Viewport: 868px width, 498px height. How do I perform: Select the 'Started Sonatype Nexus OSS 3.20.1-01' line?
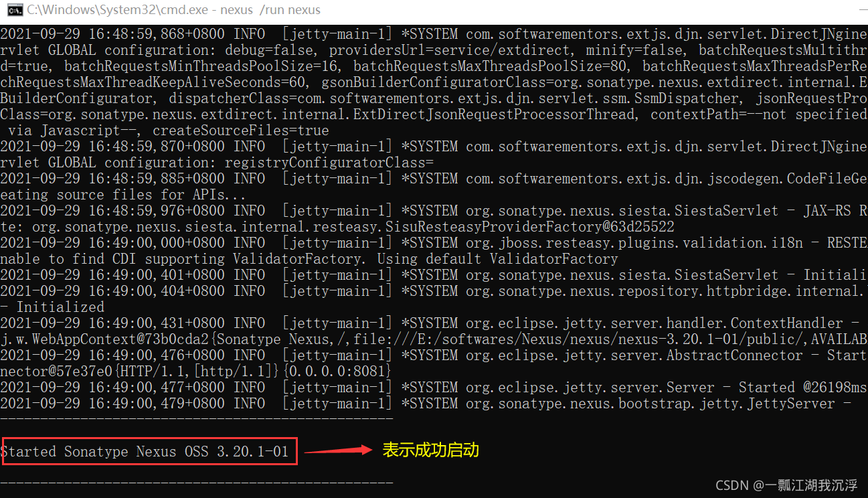[x=145, y=452]
